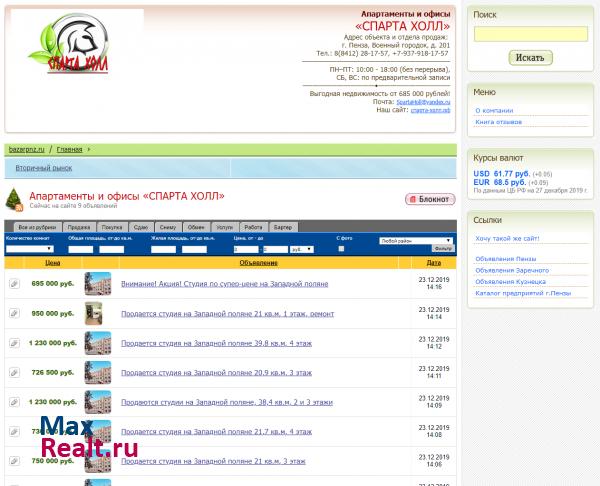The image size is (600, 486).
Task: Sort by the Дата column header
Action: coord(434,263)
